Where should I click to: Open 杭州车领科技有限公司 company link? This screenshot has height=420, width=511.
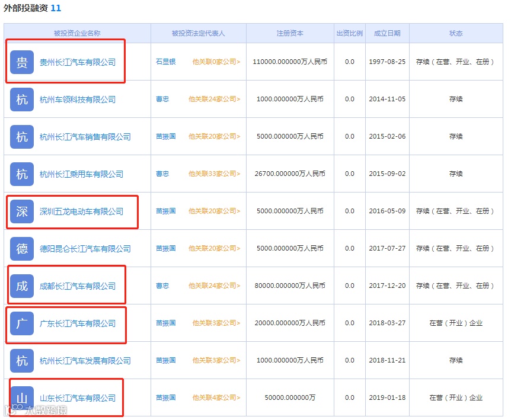(78, 100)
